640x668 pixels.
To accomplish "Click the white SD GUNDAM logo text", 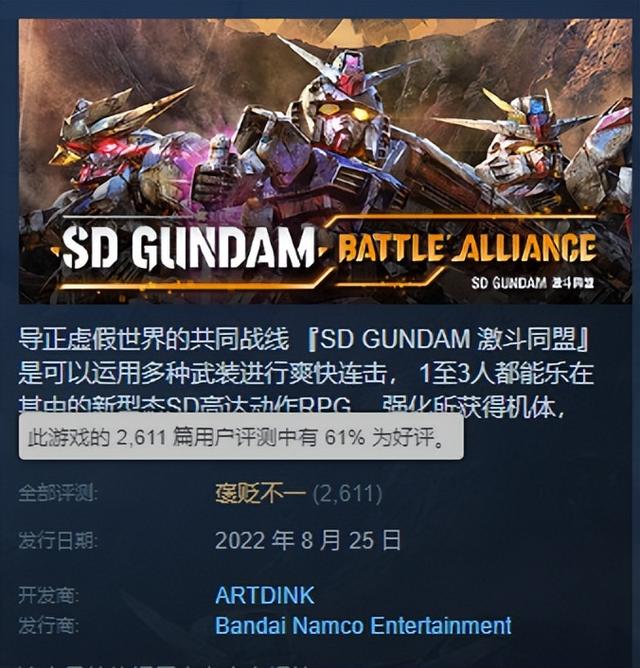I will coord(188,247).
